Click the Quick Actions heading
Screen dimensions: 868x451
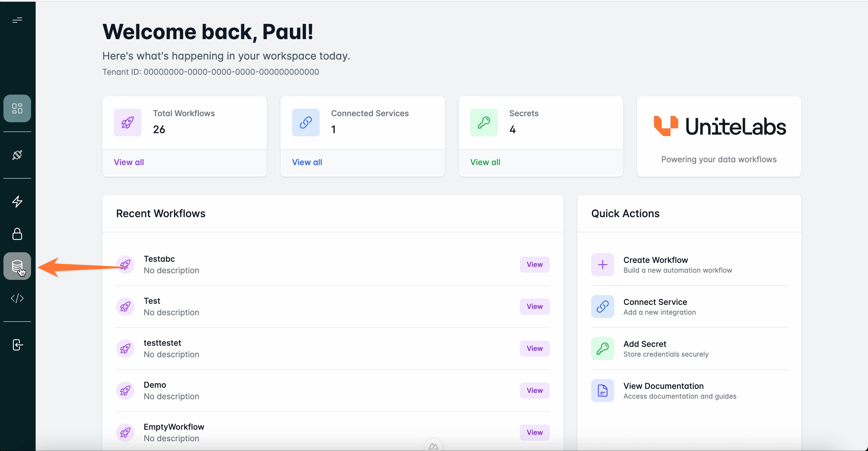click(625, 213)
